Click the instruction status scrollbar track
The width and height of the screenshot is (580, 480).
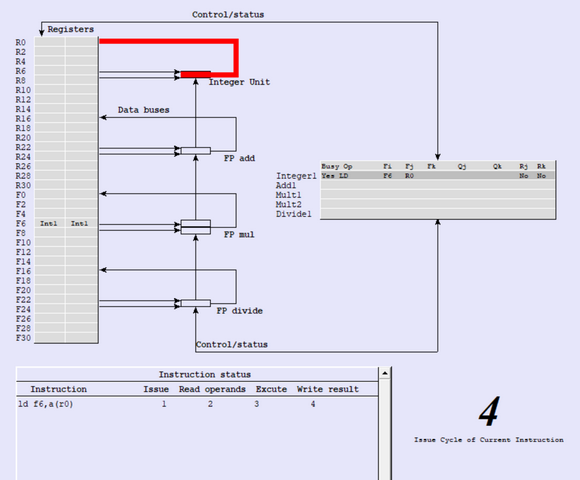(x=385, y=429)
